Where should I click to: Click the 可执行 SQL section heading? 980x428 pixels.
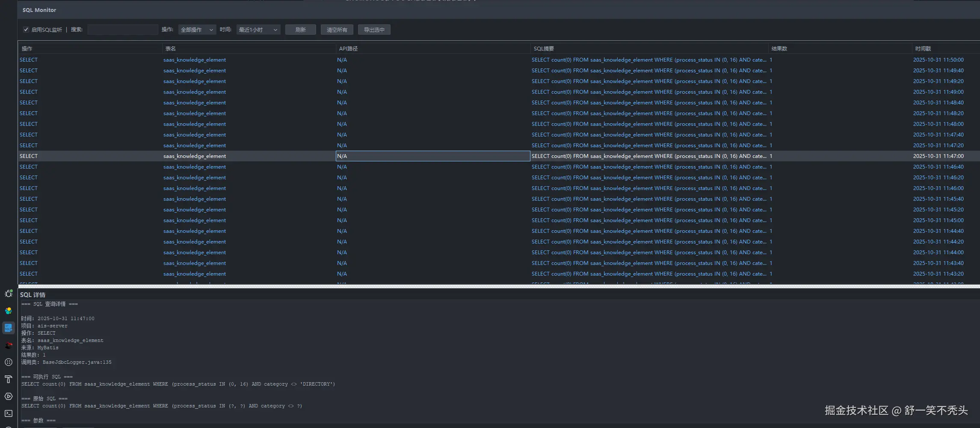47,377
